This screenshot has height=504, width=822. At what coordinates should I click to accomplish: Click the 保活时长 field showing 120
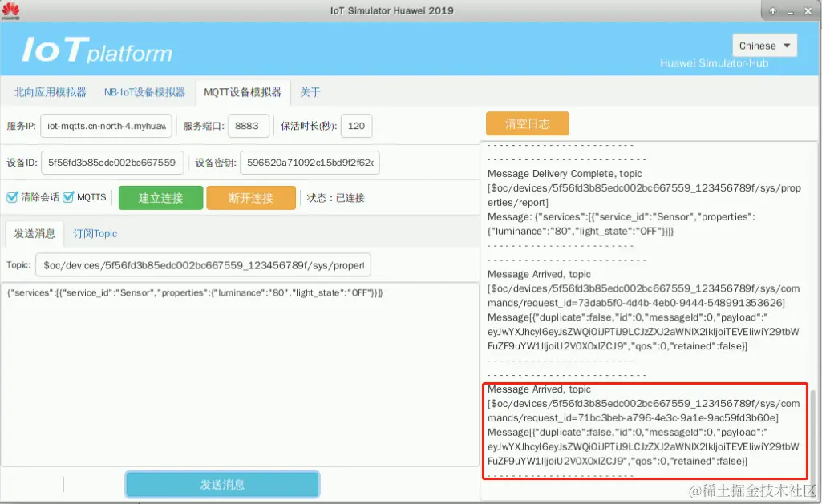coord(357,126)
